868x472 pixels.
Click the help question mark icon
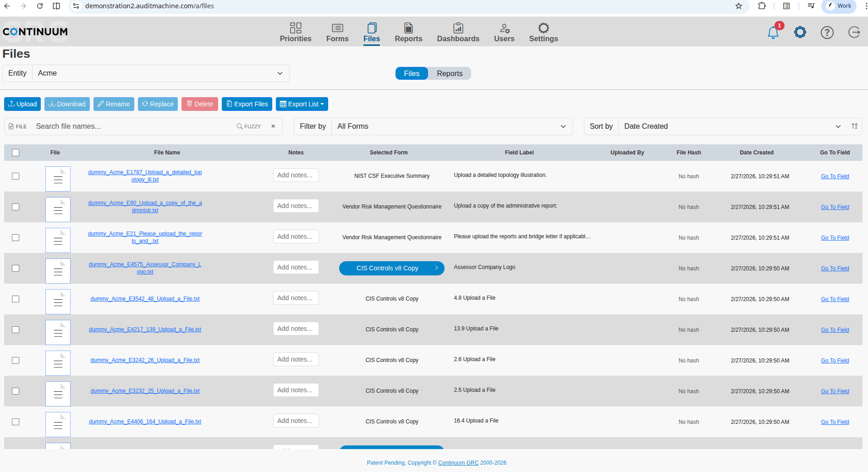(827, 33)
